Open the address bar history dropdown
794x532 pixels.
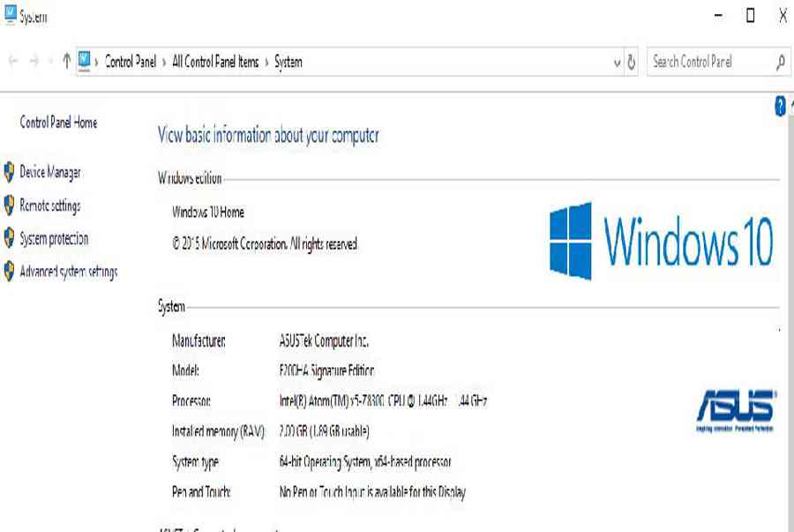pos(617,63)
